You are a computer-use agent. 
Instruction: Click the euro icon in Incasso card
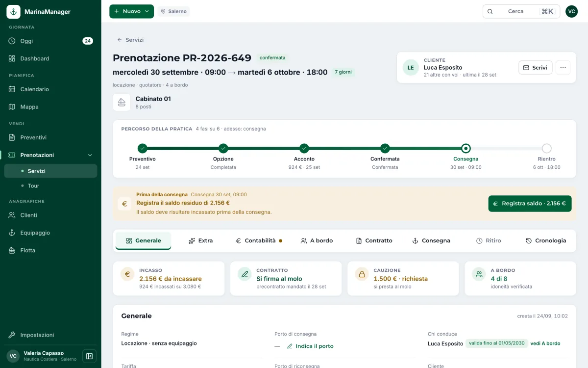pos(127,274)
